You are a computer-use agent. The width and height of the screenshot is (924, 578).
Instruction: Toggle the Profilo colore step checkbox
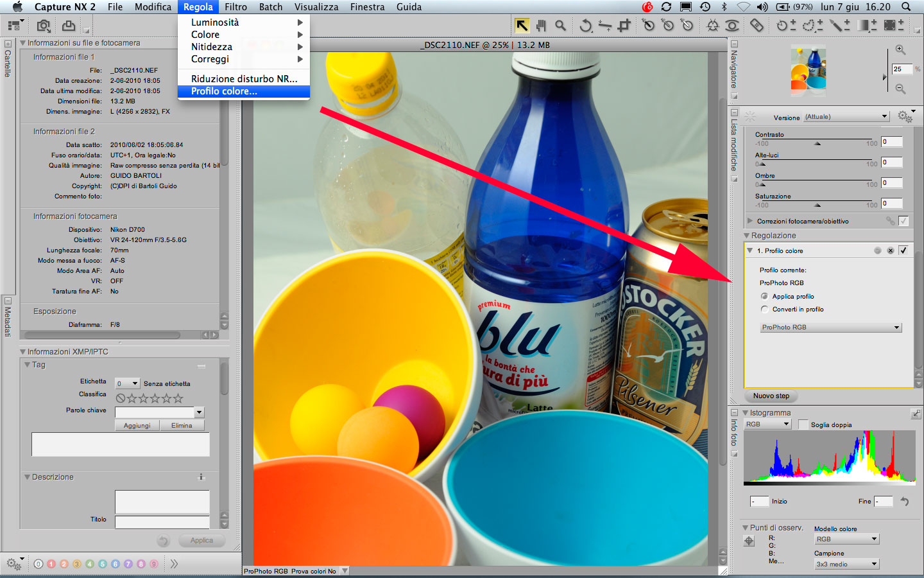pyautogui.click(x=903, y=250)
